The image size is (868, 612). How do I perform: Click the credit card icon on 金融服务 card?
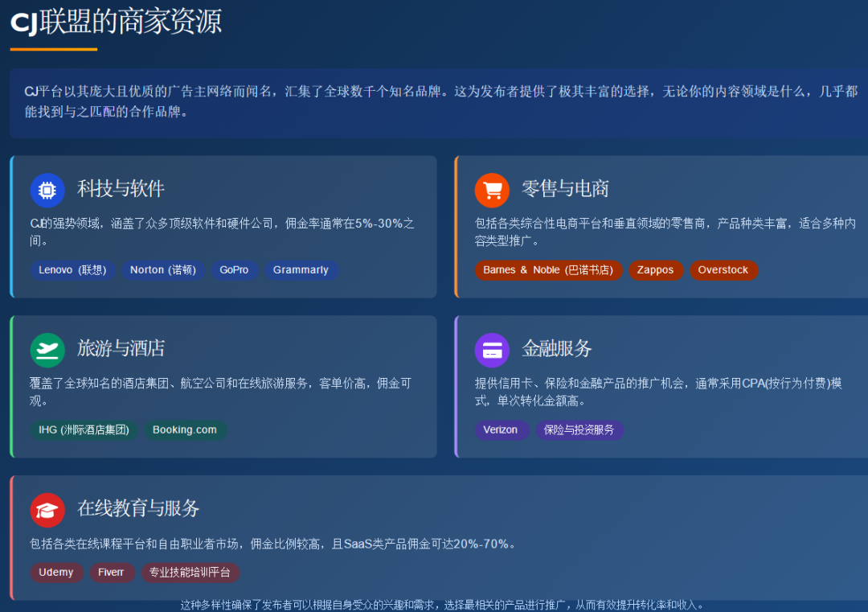click(x=492, y=350)
